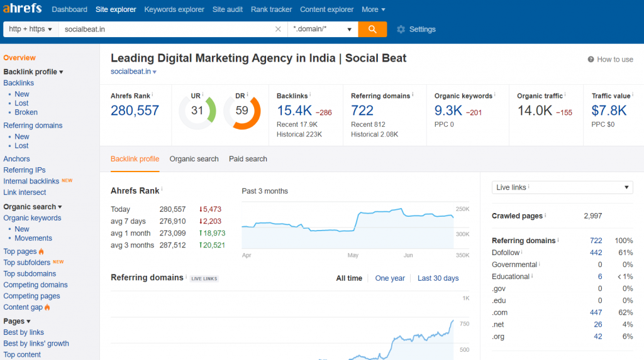Image resolution: width=644 pixels, height=360 pixels.
Task: Open Referring domains in the sidebar
Action: coord(33,126)
